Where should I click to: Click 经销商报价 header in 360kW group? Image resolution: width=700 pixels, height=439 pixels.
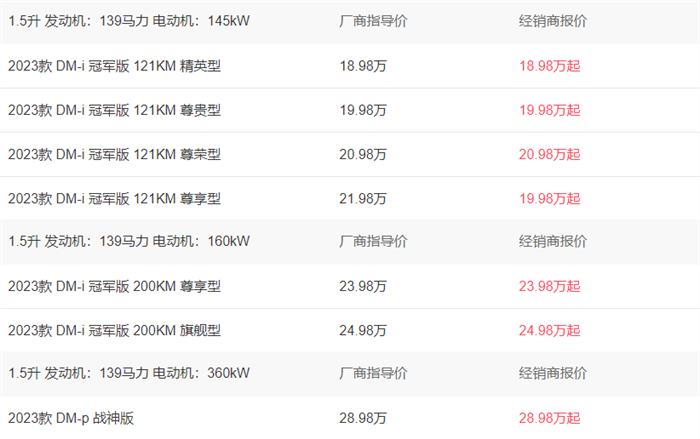click(x=553, y=373)
